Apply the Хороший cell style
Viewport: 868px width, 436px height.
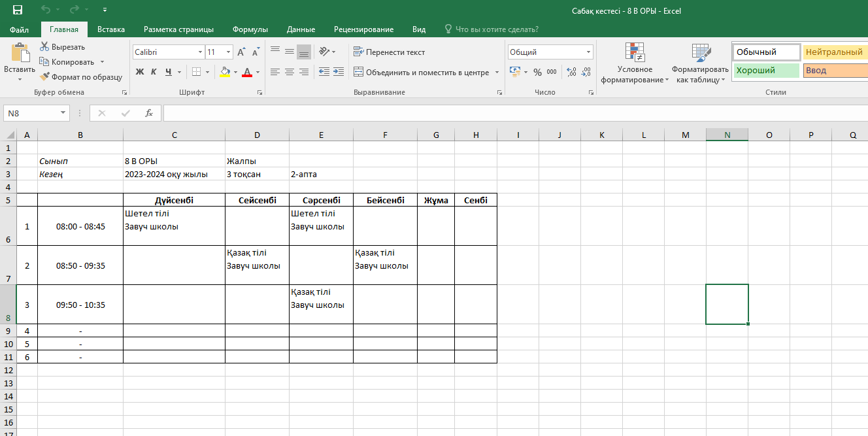click(x=765, y=71)
